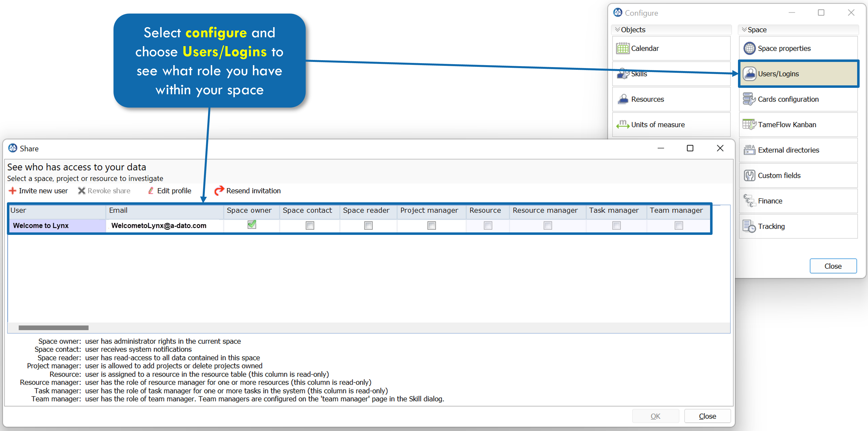The height and width of the screenshot is (431, 868).
Task: Open Calendar in the Objects list
Action: 671,48
